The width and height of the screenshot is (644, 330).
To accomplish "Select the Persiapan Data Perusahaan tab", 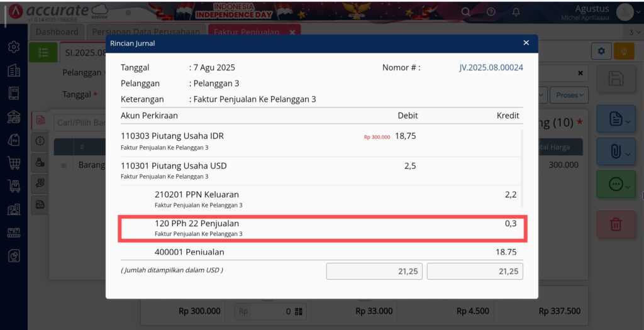I will pyautogui.click(x=146, y=31).
